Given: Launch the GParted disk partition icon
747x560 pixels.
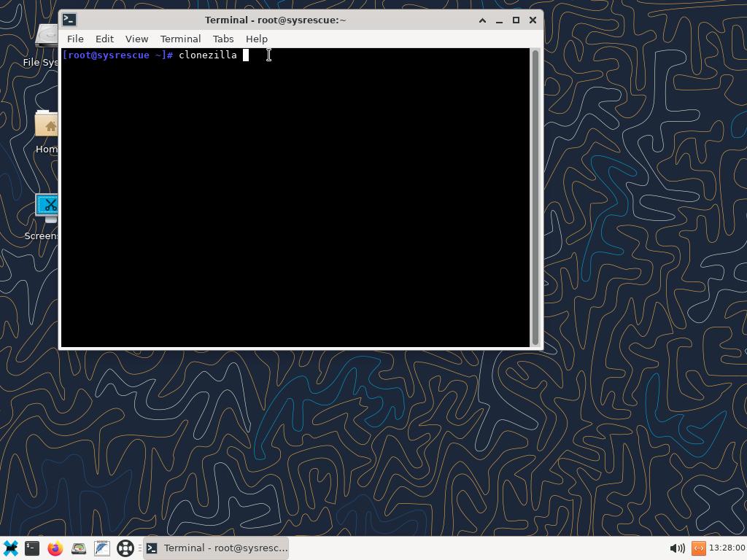Looking at the screenshot, I should [x=79, y=548].
